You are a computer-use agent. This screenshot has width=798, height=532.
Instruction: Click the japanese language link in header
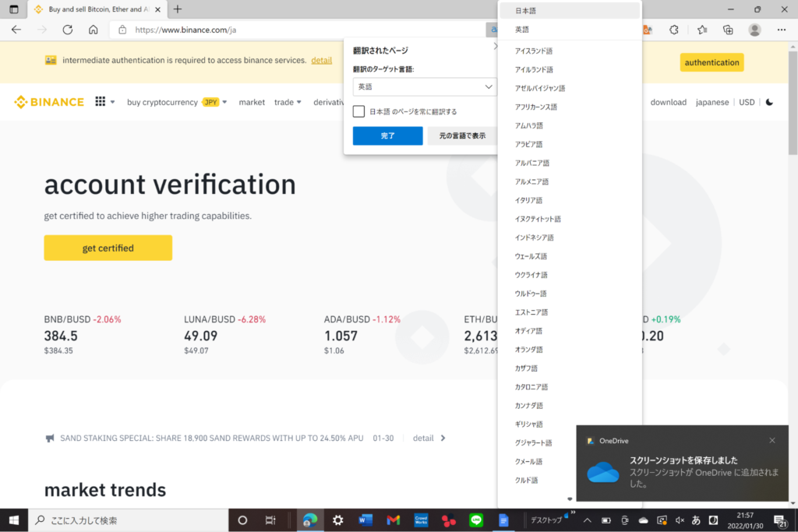coord(712,102)
